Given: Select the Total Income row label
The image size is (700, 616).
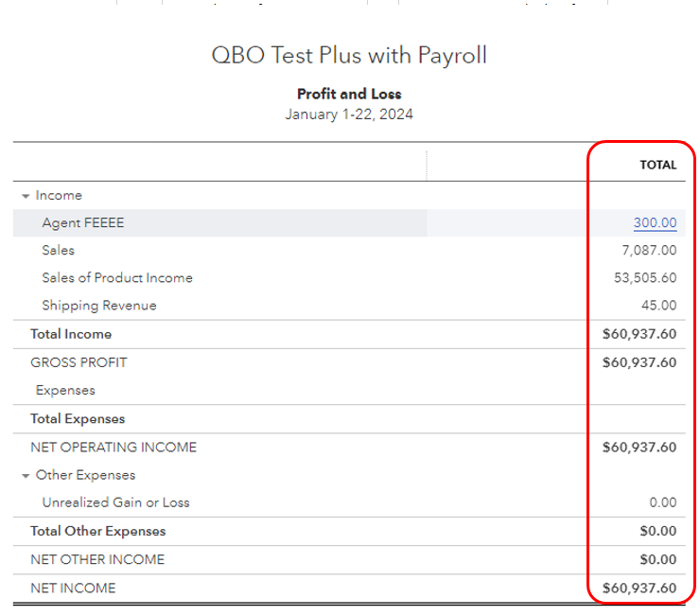Looking at the screenshot, I should point(71,334).
